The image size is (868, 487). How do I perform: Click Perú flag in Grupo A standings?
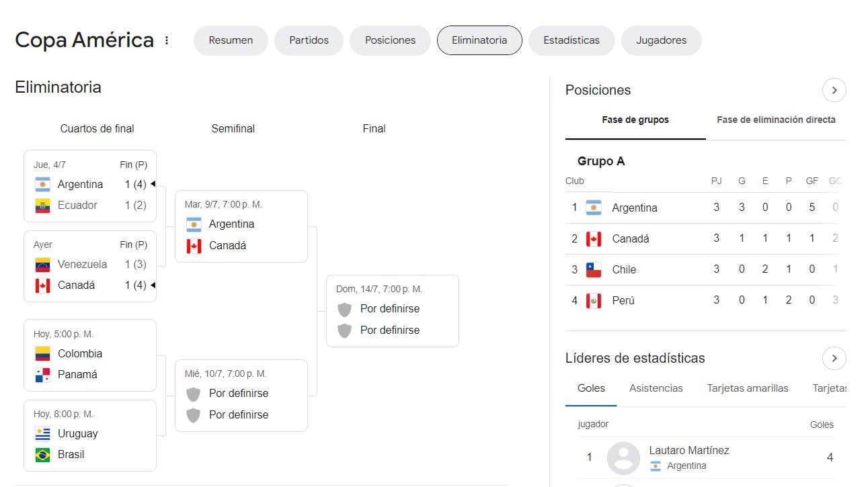[x=593, y=300]
